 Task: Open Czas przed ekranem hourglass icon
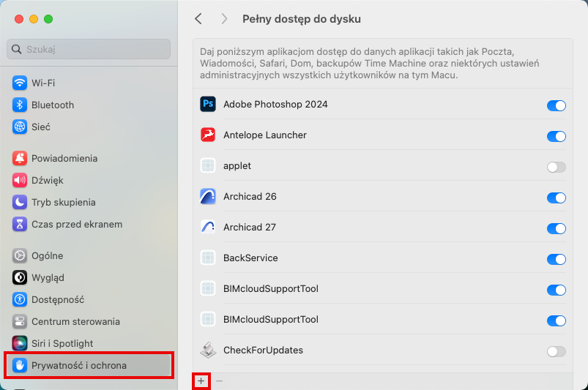click(20, 225)
